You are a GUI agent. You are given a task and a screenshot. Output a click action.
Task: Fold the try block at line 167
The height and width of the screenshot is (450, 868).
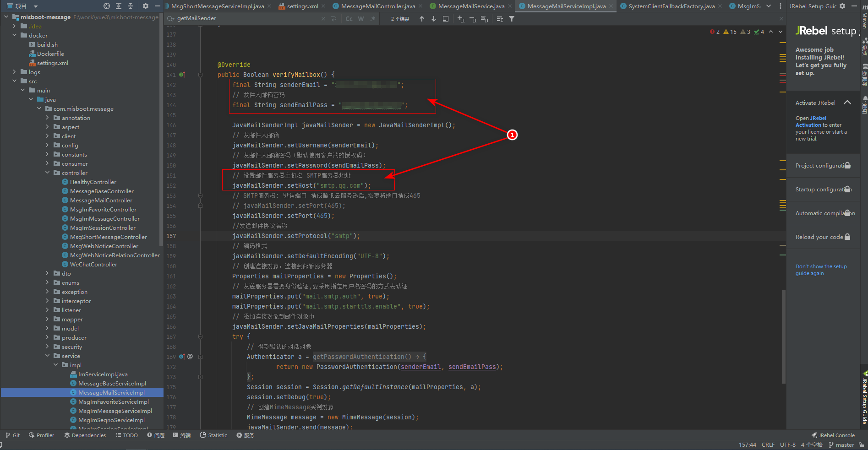click(x=200, y=336)
